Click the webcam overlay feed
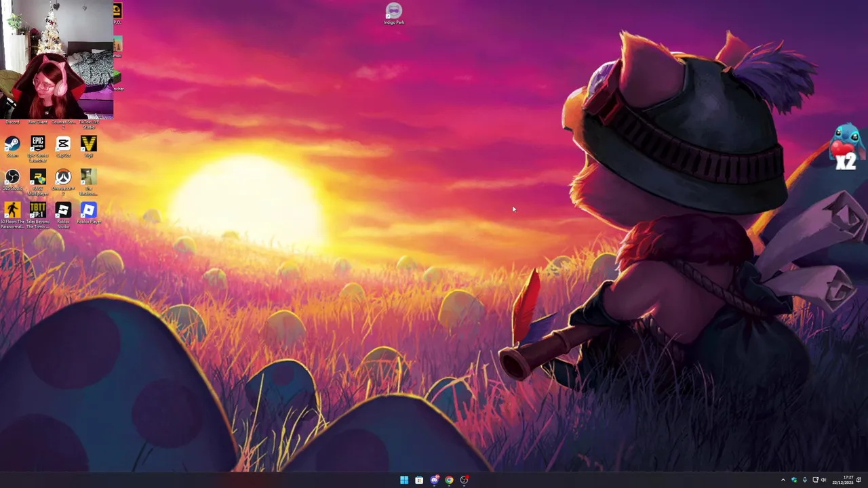Image resolution: width=868 pixels, height=488 pixels. pos(57,60)
